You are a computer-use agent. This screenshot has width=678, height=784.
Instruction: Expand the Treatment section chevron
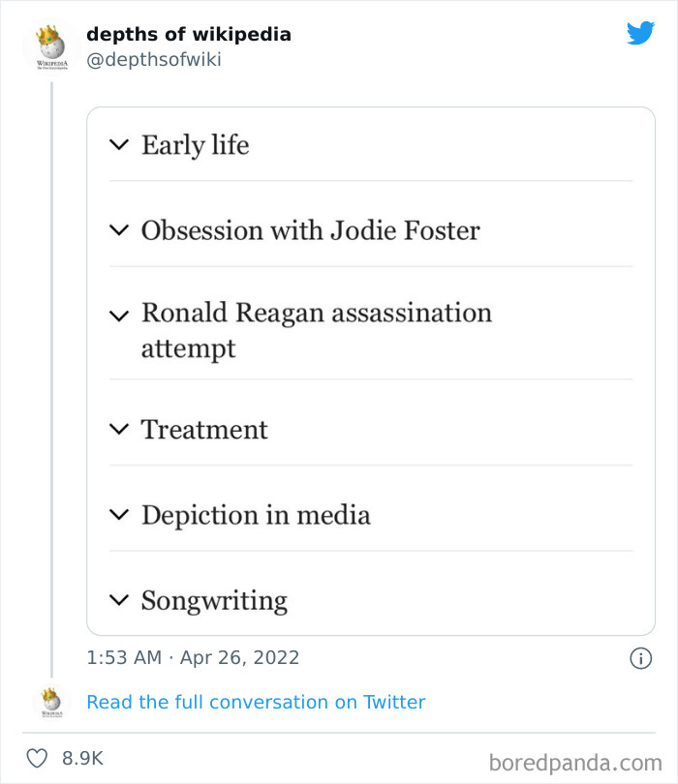click(119, 429)
